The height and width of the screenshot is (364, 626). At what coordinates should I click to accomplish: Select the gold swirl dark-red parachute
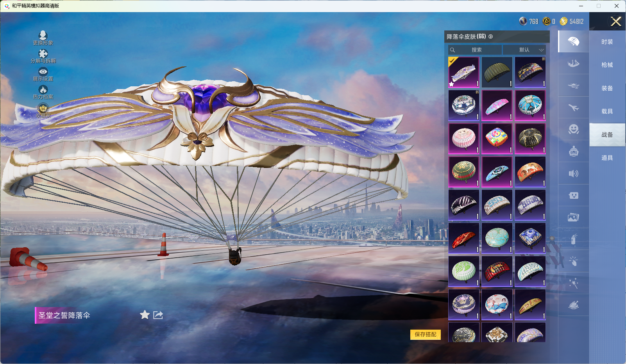(x=530, y=305)
